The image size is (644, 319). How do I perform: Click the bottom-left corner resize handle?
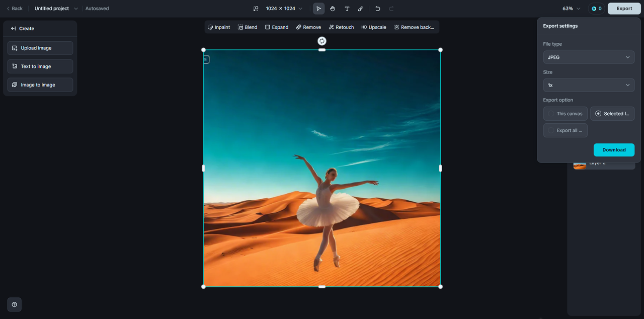pos(203,287)
